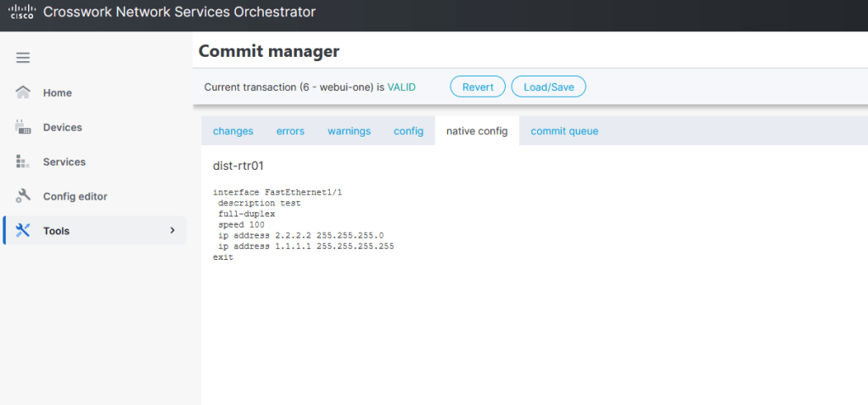
Task: Click the dist-rtr01 device heading
Action: 238,166
